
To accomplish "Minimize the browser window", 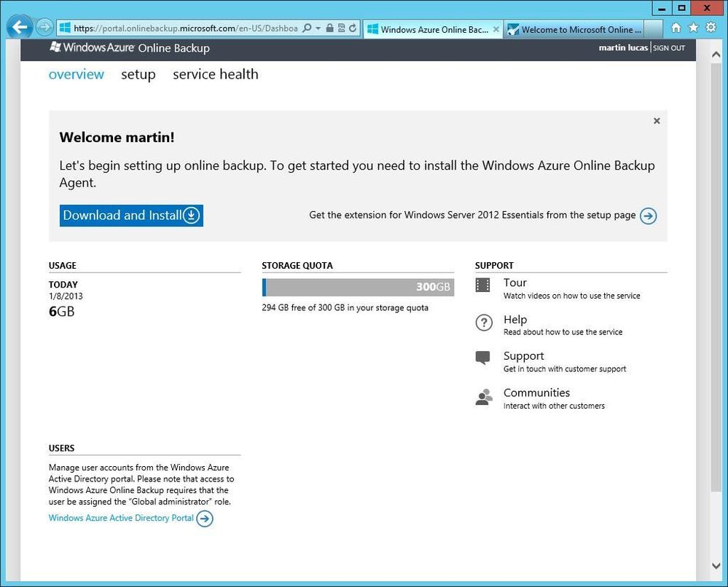I will tap(662, 8).
